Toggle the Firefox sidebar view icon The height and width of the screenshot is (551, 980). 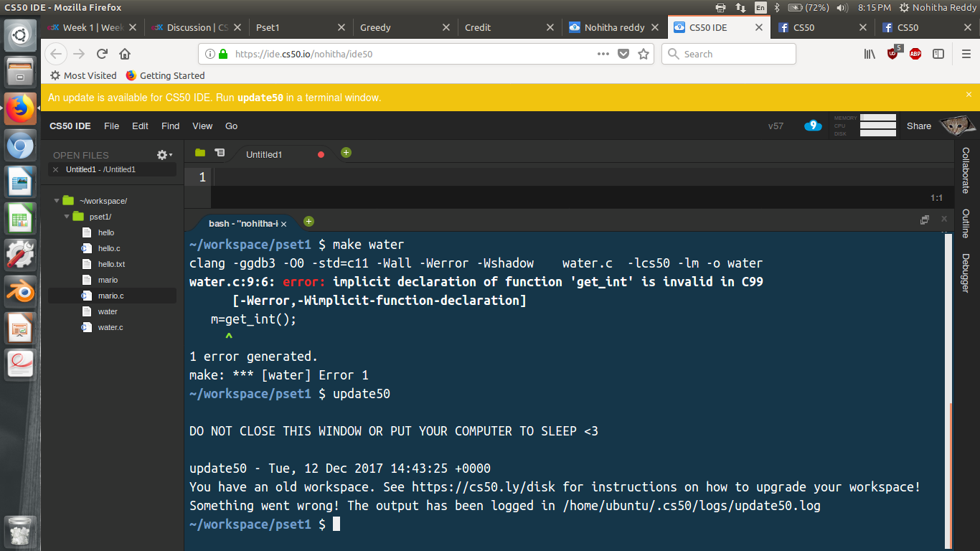pyautogui.click(x=938, y=54)
